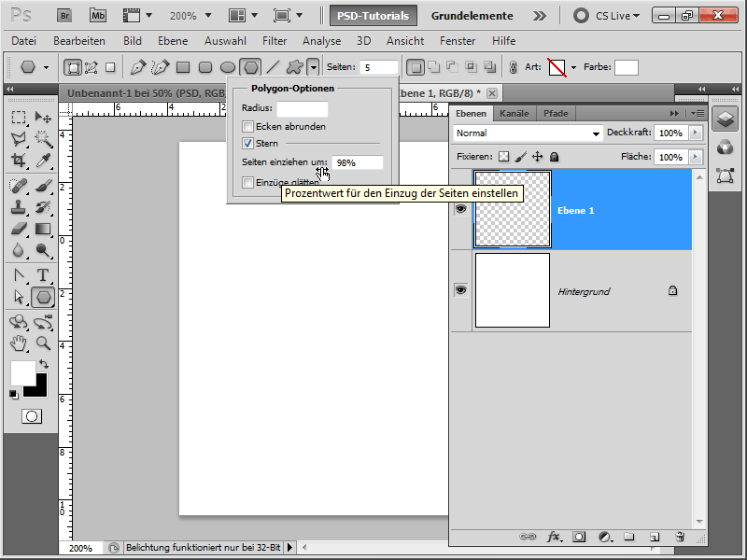Open the Layers panel flyout menu

(x=698, y=113)
